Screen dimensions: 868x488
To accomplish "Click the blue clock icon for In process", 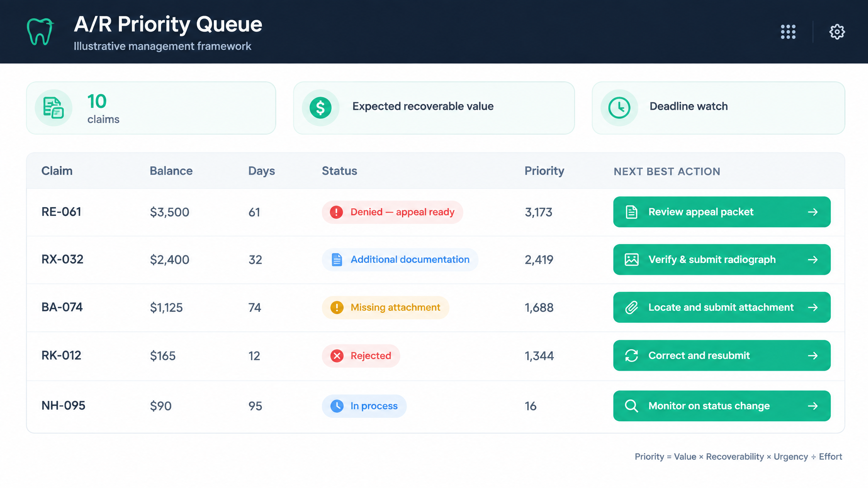I will [x=337, y=406].
